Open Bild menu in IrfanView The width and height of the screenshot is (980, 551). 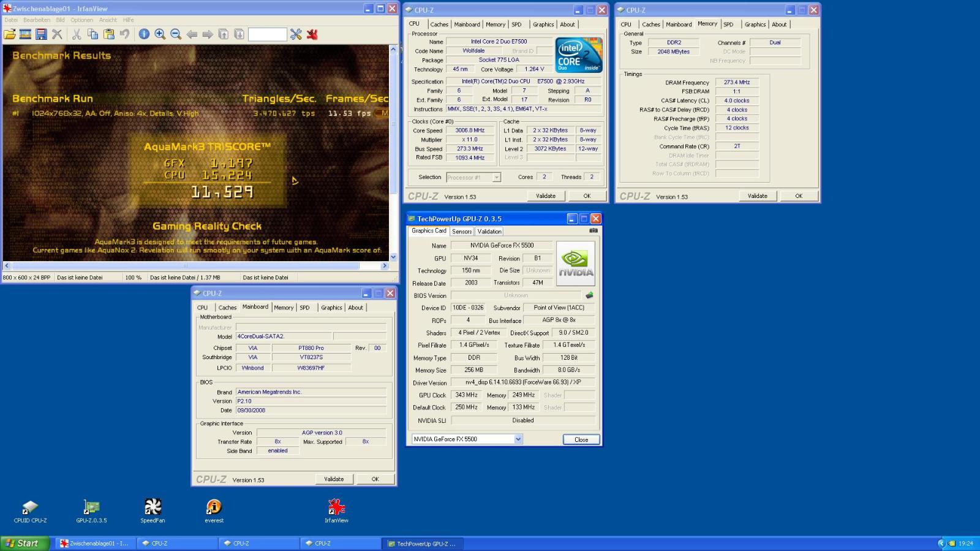60,20
